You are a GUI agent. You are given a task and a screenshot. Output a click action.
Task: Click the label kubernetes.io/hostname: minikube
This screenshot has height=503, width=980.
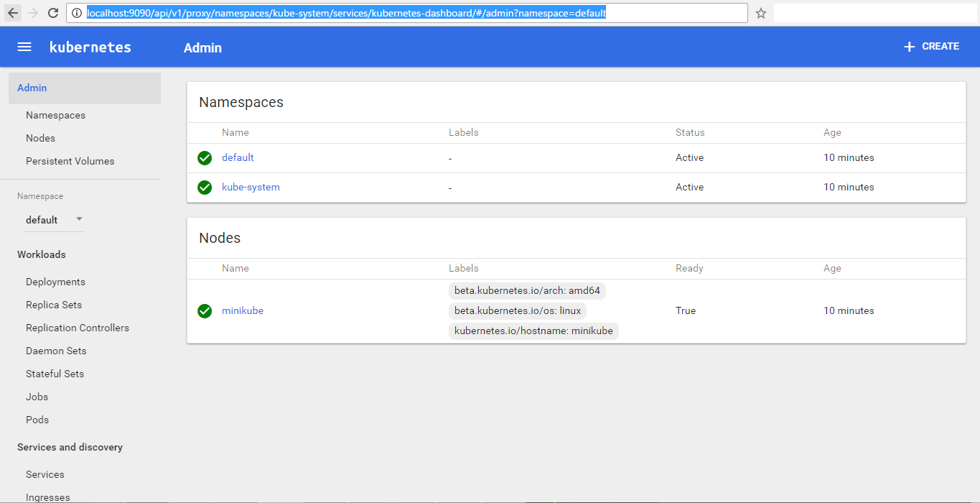tap(533, 331)
